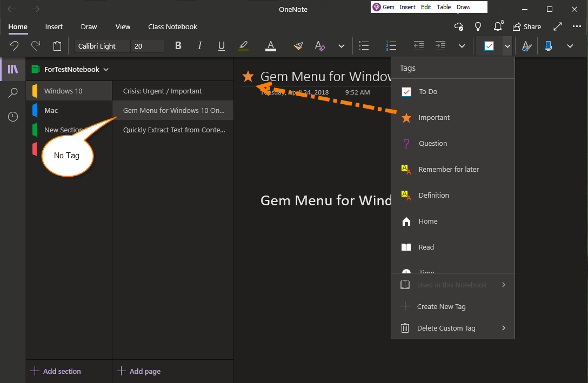Open the Draw ribbon tab

coord(89,26)
